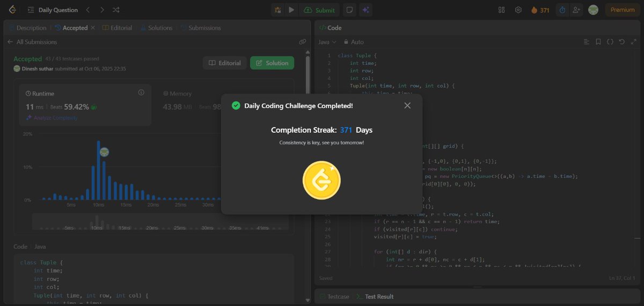Open the Test Result tab

(x=374, y=296)
